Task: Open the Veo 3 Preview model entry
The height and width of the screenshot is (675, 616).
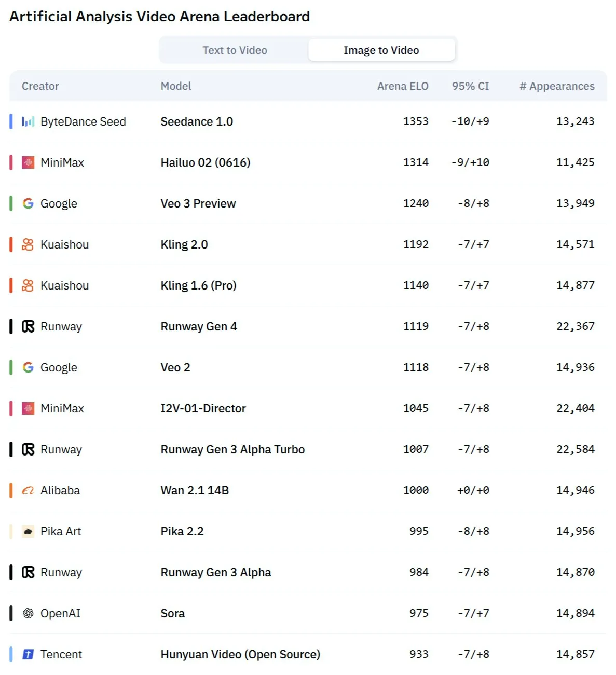Action: tap(198, 203)
